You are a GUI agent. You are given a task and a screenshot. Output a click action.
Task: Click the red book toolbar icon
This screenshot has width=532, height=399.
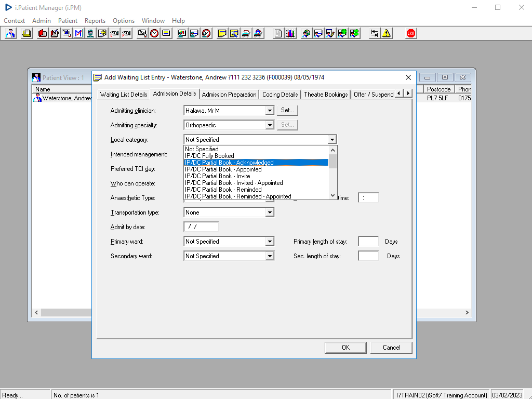(x=43, y=33)
